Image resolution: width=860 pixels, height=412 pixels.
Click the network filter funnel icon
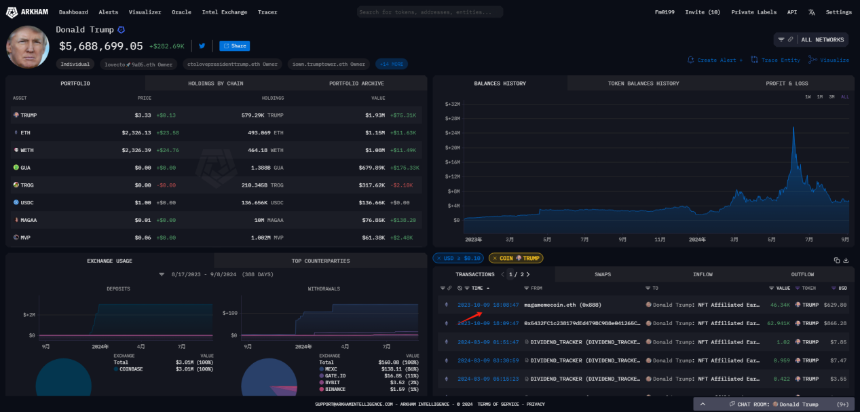(781, 40)
